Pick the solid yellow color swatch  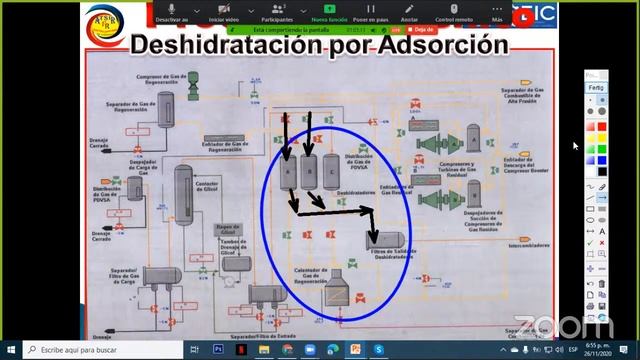pyautogui.click(x=602, y=138)
